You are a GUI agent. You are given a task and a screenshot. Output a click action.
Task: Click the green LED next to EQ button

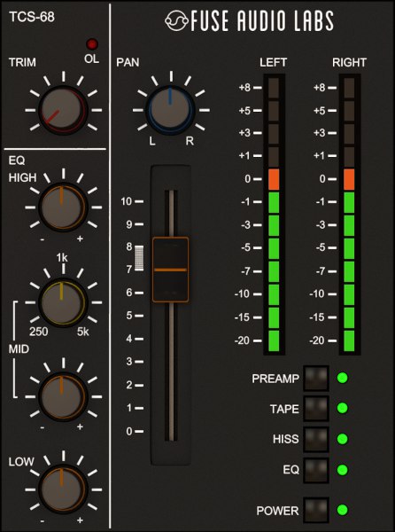pos(343,470)
